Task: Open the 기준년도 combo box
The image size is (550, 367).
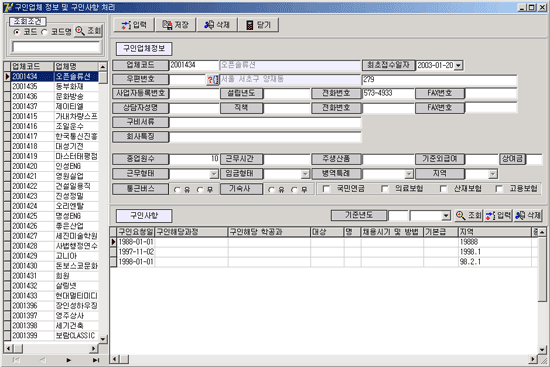Action: pos(446,215)
